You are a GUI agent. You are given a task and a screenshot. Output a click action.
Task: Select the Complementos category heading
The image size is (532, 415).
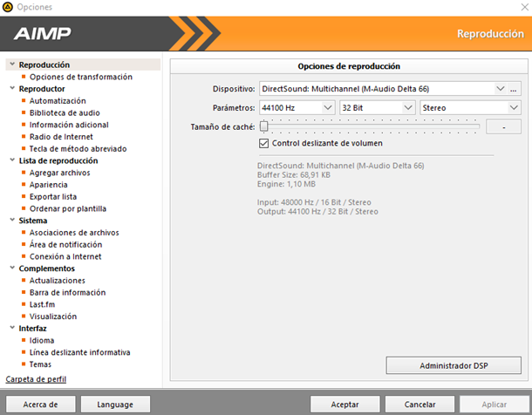(x=47, y=269)
